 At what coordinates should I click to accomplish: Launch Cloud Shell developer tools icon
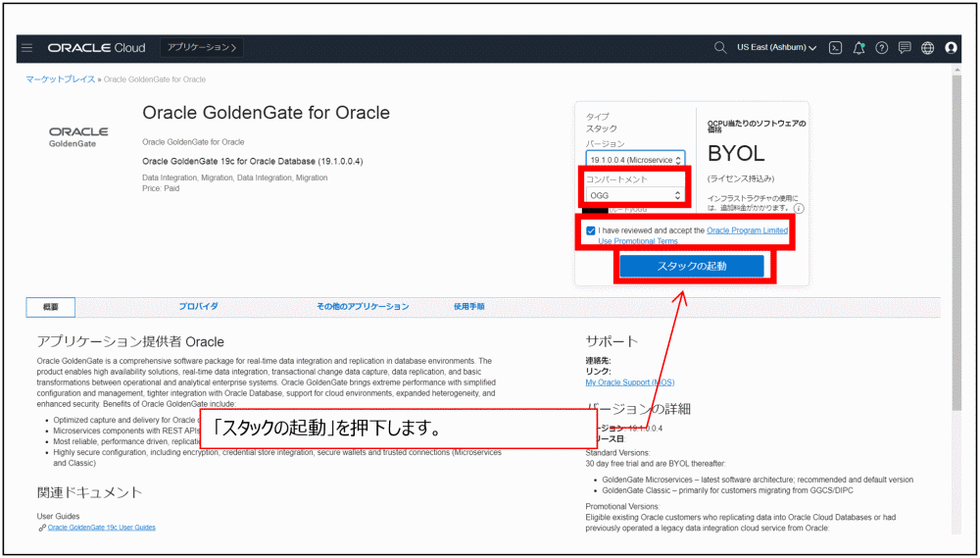[835, 48]
